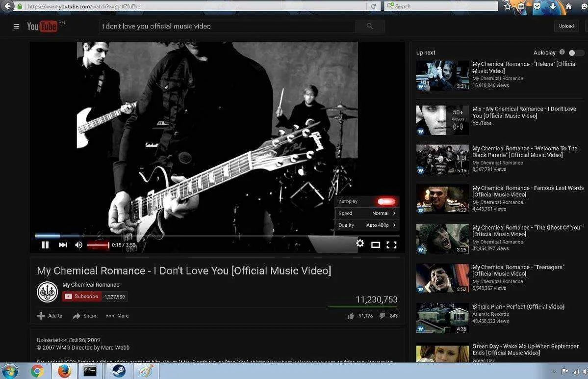
Task: Show bookmarks list icon in Firefox
Action: point(521,6)
